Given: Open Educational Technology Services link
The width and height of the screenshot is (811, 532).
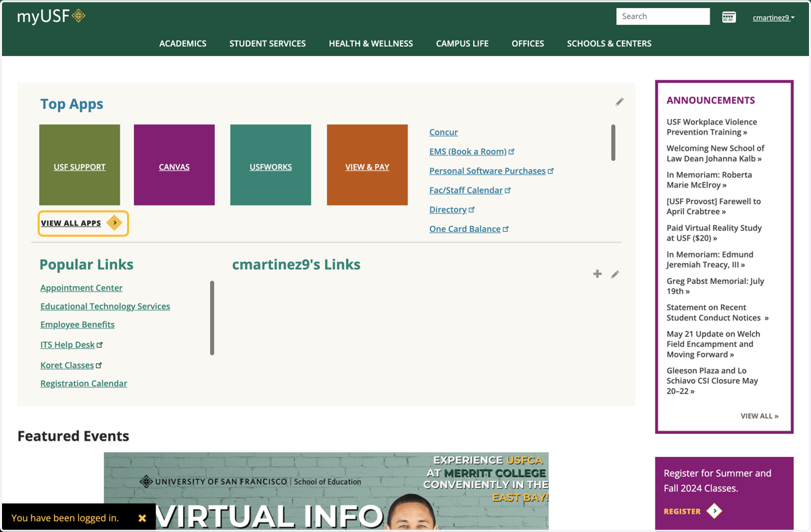Looking at the screenshot, I should 105,306.
